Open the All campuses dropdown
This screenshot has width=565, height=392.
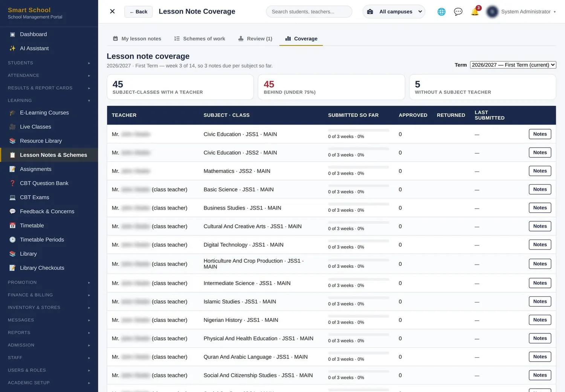(394, 12)
